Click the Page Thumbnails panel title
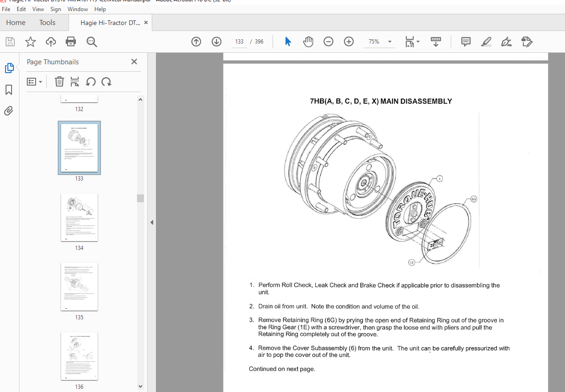This screenshot has width=565, height=392. [x=53, y=62]
